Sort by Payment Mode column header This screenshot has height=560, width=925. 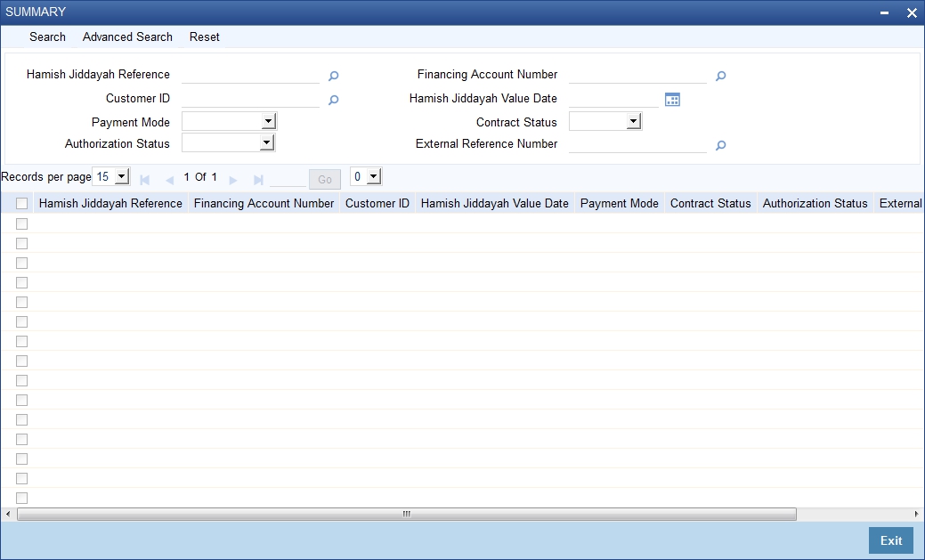(x=620, y=204)
